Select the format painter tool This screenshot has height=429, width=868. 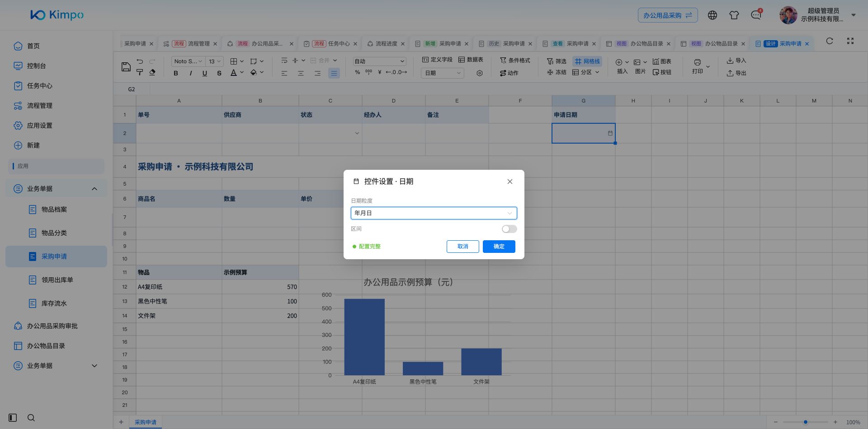coord(140,72)
